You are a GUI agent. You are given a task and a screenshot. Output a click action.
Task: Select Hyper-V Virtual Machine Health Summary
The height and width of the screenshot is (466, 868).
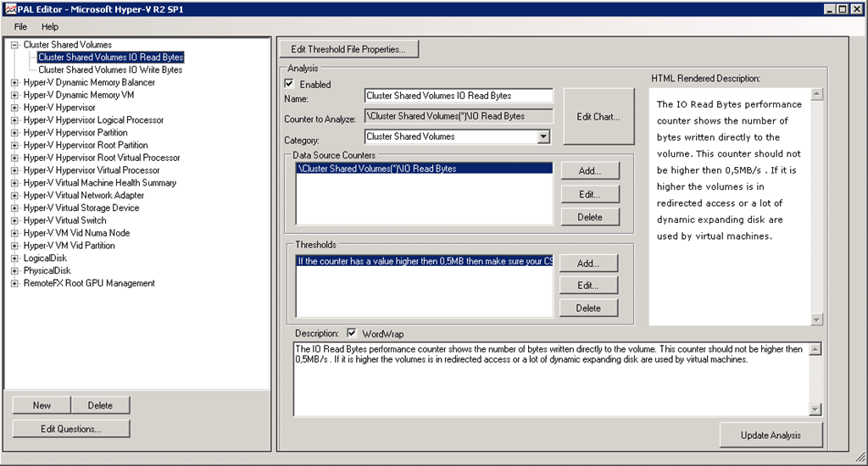tap(100, 183)
